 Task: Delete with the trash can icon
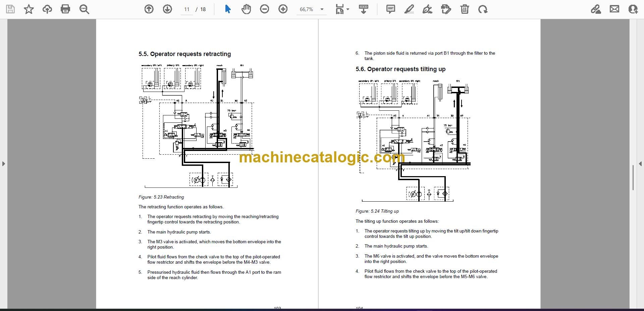coord(465,9)
